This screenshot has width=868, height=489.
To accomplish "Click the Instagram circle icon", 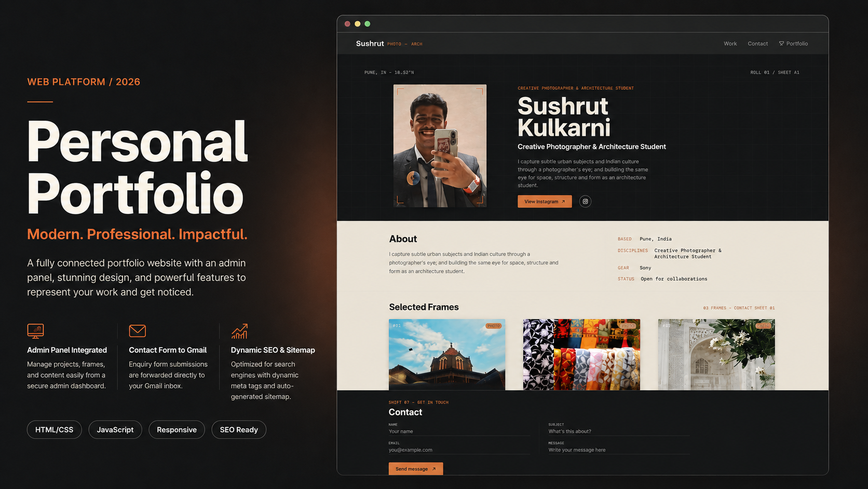I will pos(585,202).
